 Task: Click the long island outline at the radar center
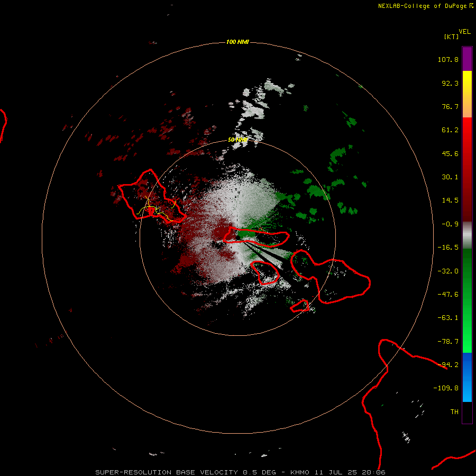[257, 237]
